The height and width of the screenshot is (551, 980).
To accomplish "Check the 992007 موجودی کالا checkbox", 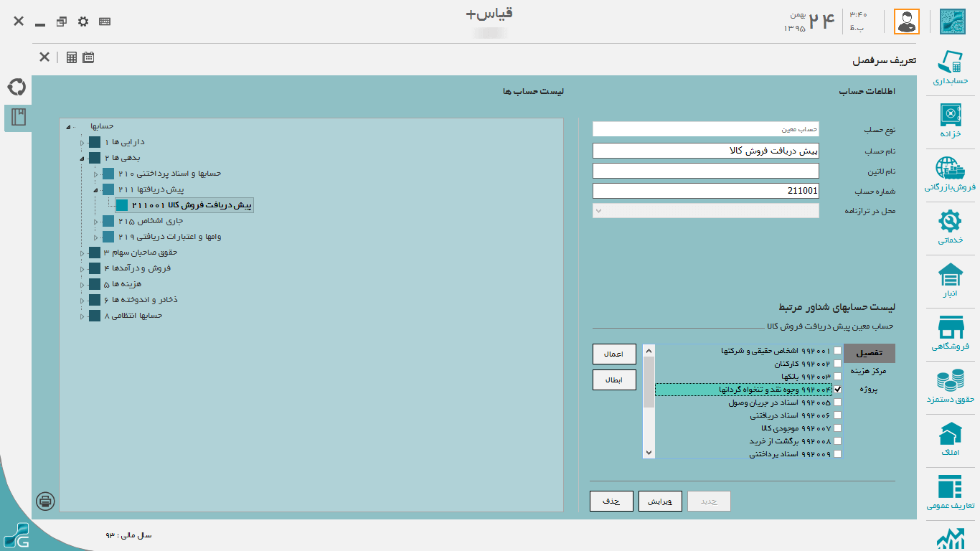I will tap(837, 428).
